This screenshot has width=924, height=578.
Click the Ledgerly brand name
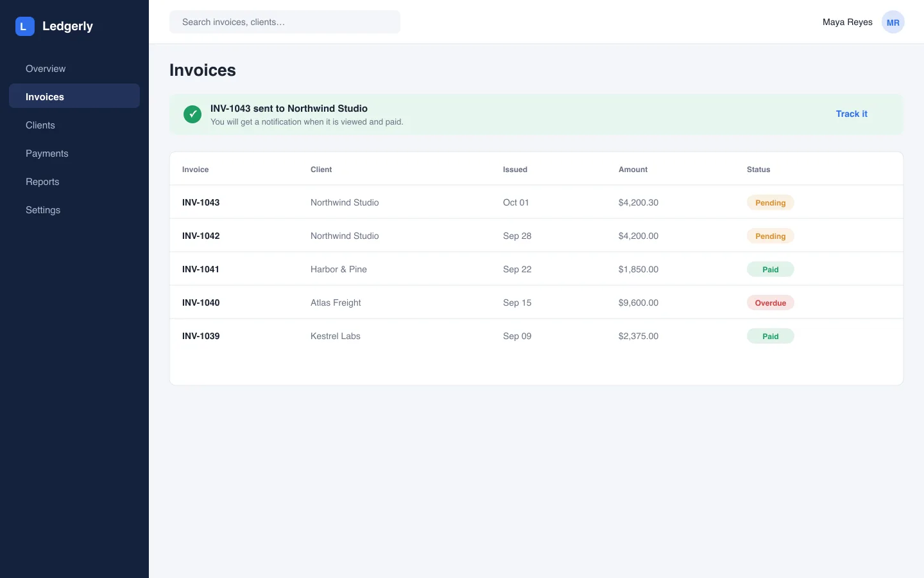tap(67, 26)
